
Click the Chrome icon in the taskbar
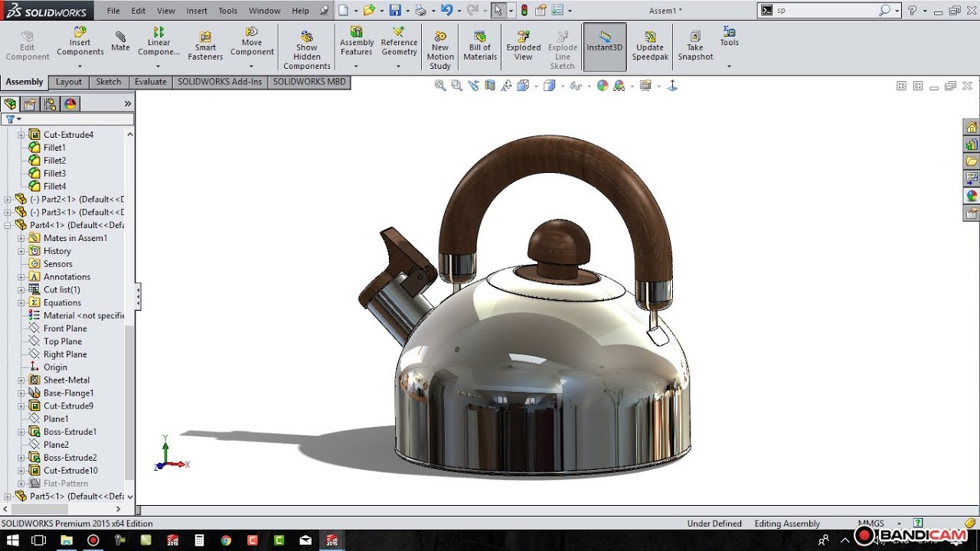coord(227,540)
